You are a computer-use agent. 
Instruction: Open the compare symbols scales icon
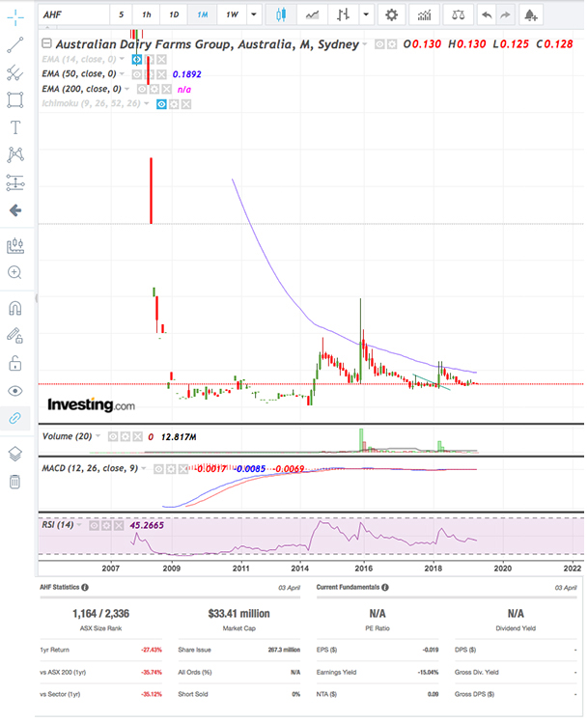point(459,14)
